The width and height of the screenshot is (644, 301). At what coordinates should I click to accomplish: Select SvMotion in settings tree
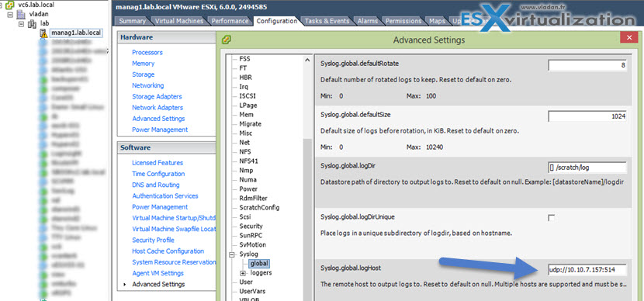[x=252, y=244]
